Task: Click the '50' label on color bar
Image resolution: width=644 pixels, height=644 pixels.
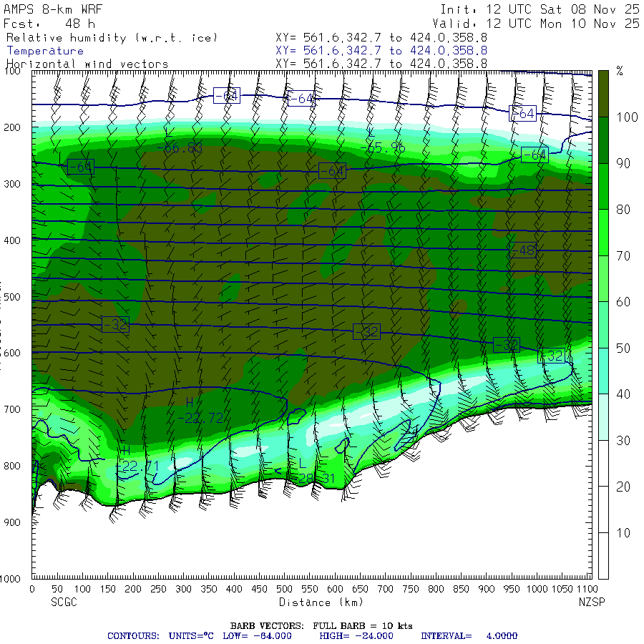Action: click(623, 348)
